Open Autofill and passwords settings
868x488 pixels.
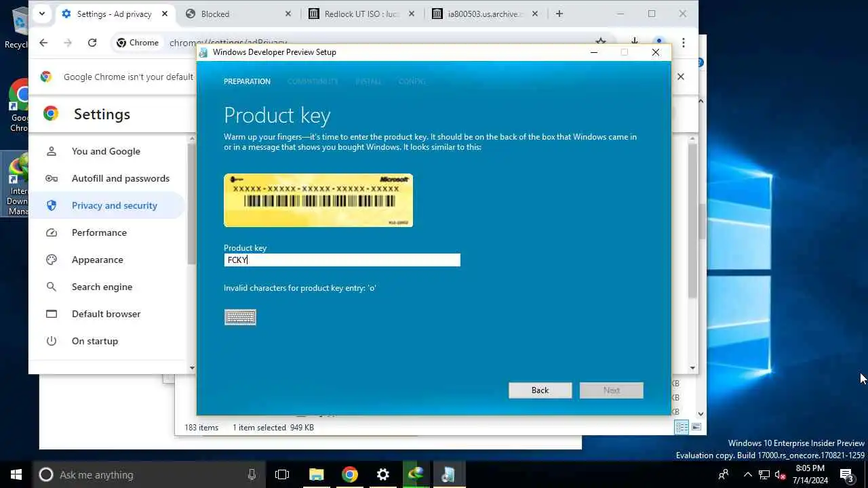point(121,178)
